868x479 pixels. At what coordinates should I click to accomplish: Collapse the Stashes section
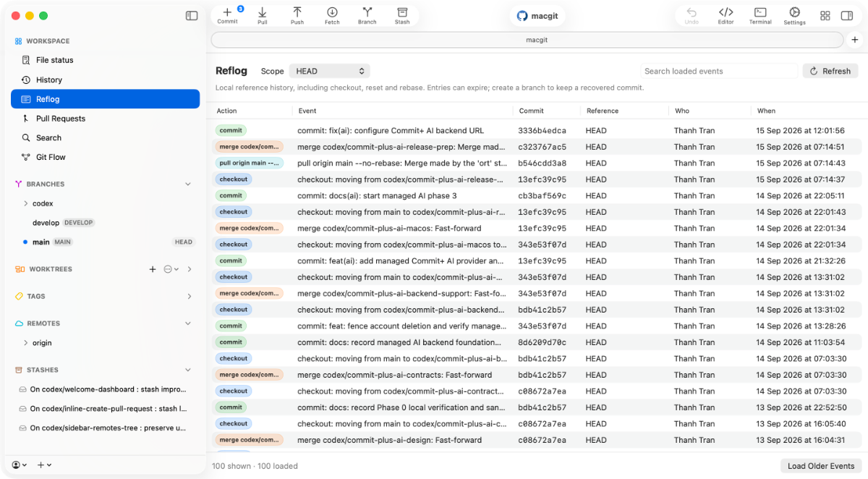(188, 370)
